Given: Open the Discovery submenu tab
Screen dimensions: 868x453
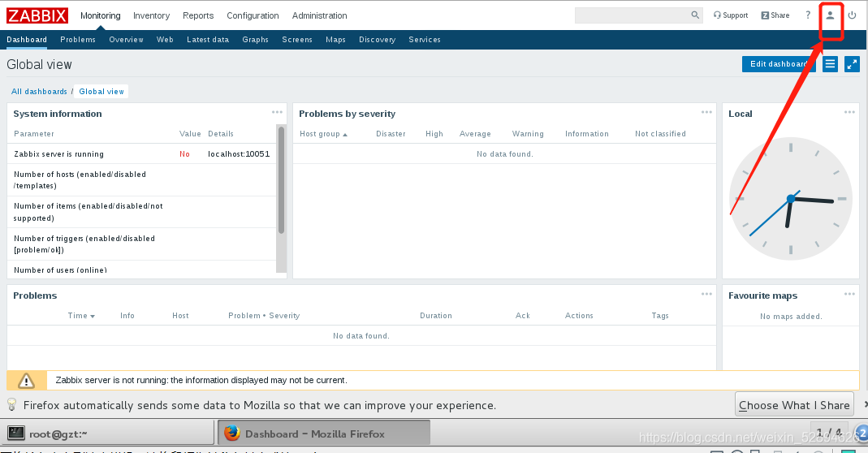Looking at the screenshot, I should (377, 40).
